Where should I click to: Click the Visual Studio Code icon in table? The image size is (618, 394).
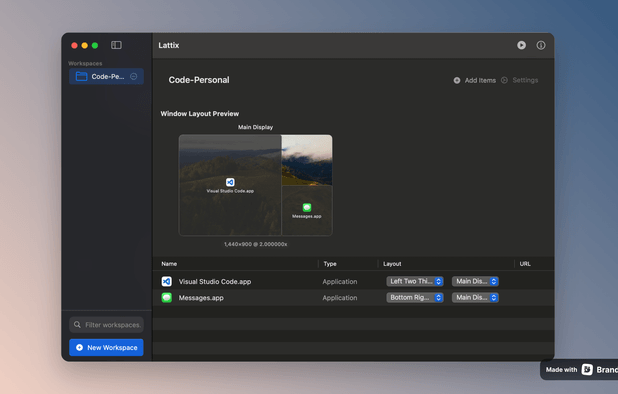167,281
